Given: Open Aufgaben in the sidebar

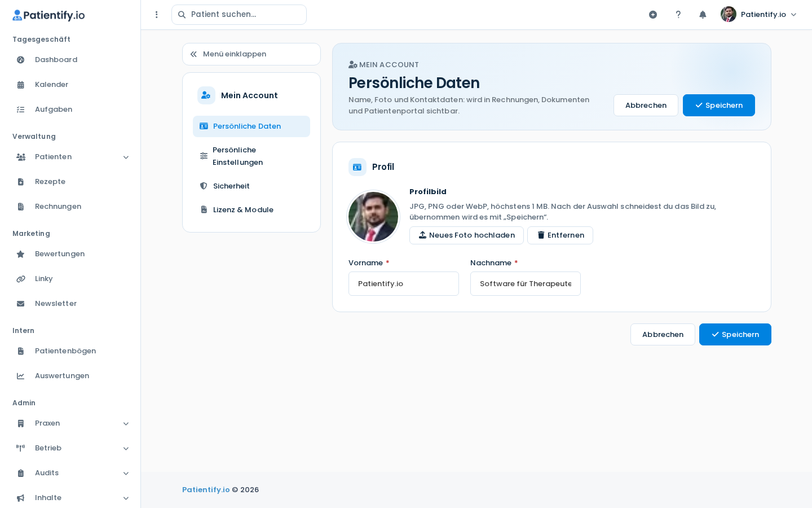Looking at the screenshot, I should (70, 110).
